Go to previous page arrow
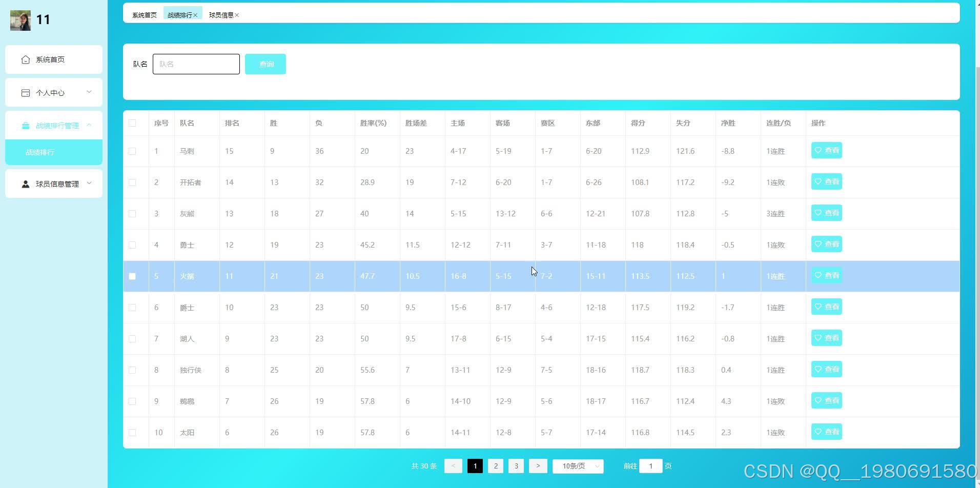Screen dimensions: 980x488 pyautogui.click(x=453, y=466)
